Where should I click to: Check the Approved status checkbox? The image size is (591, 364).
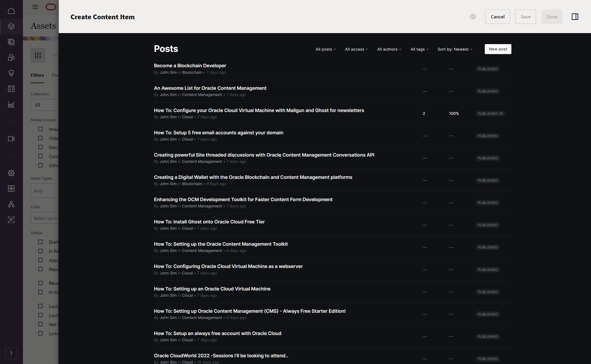(40, 260)
